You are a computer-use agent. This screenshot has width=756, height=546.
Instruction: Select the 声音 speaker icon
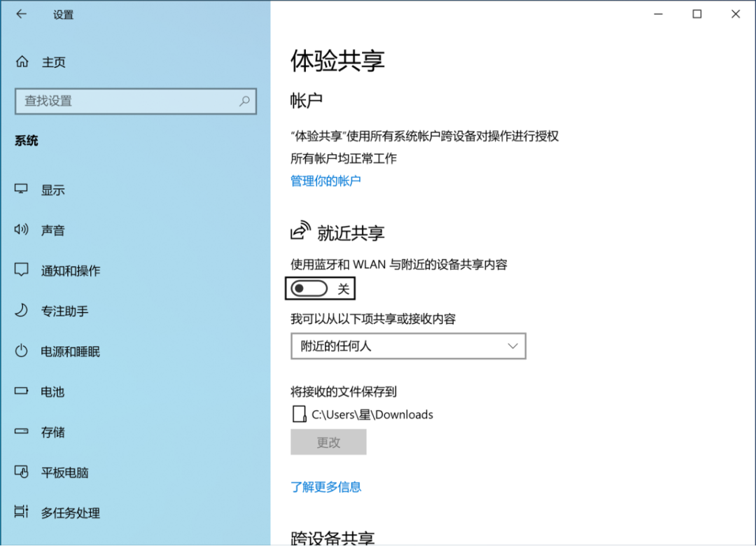point(21,230)
